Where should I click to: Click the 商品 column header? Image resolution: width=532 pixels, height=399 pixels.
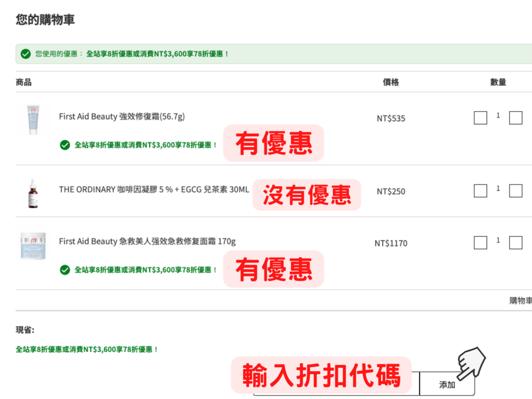pos(24,82)
